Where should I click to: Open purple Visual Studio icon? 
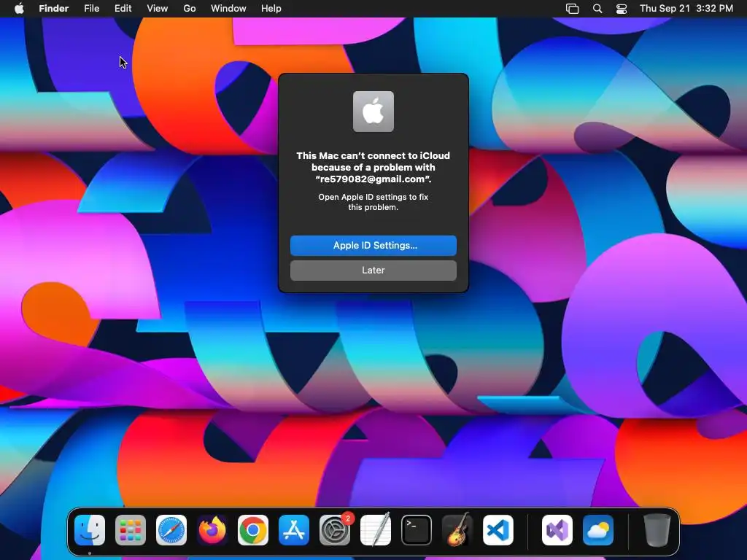557,530
